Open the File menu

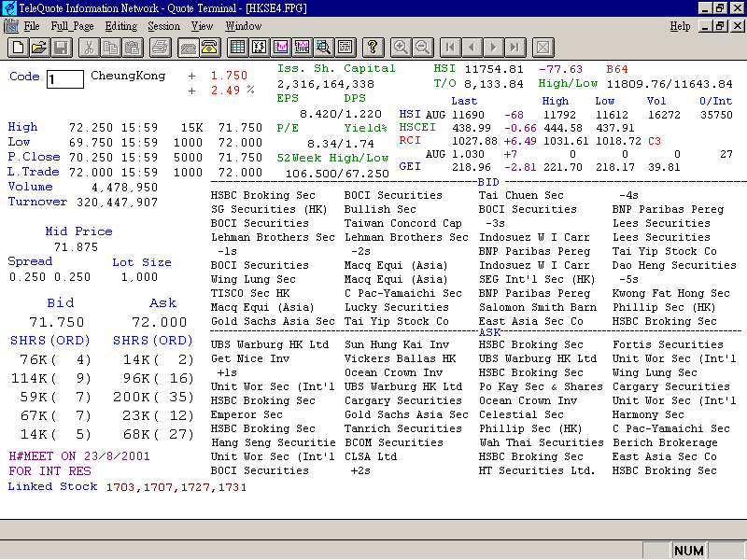32,26
